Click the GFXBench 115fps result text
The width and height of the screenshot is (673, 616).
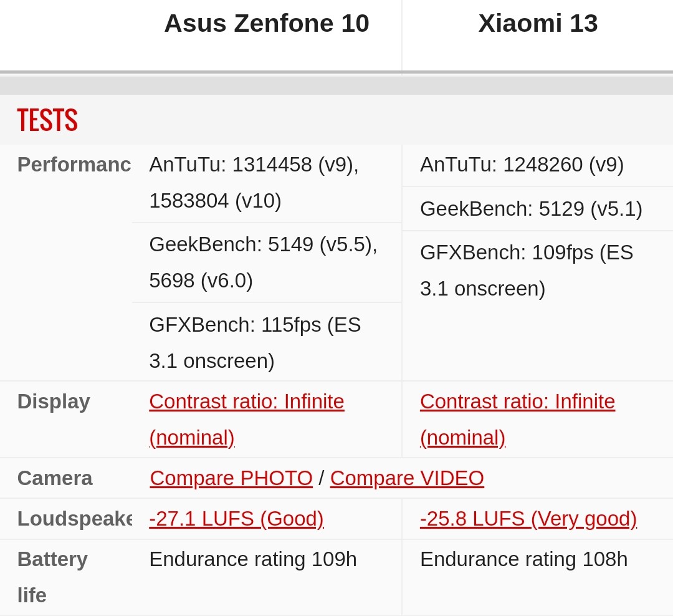(255, 325)
